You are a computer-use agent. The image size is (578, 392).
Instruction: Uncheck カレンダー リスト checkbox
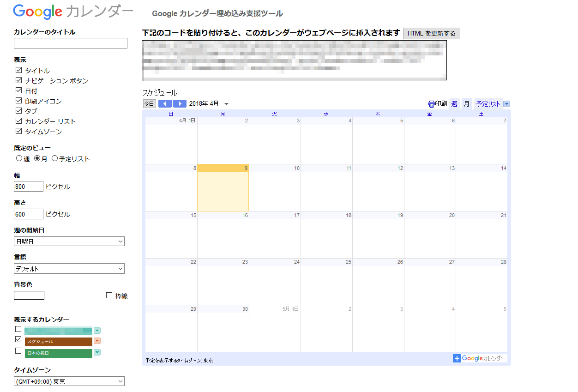click(19, 121)
